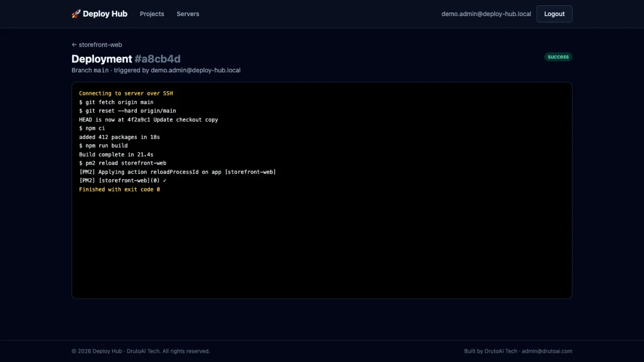Click '[PM2] [storefront-web](0) ✓' line

[123, 181]
